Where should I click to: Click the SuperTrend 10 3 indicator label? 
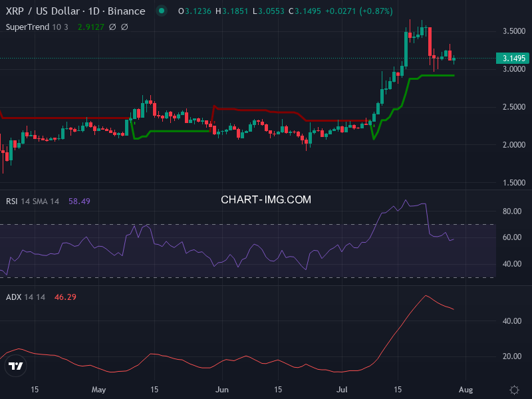(37, 27)
